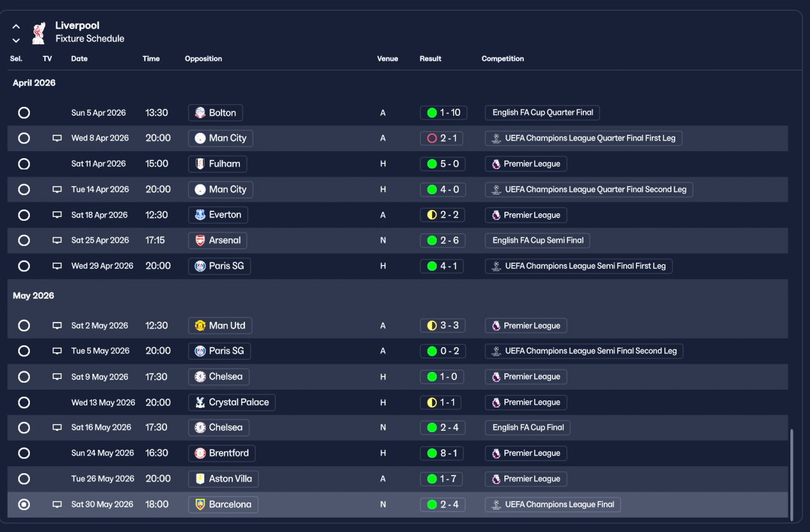Open the English FA Cup Final competition link
Screen dimensions: 810x532
pyautogui.click(x=528, y=428)
